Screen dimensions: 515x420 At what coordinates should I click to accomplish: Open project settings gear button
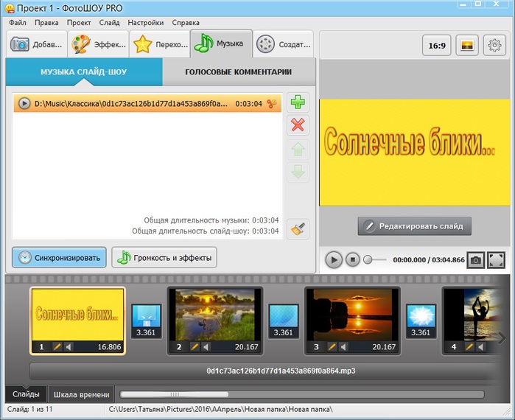[494, 46]
